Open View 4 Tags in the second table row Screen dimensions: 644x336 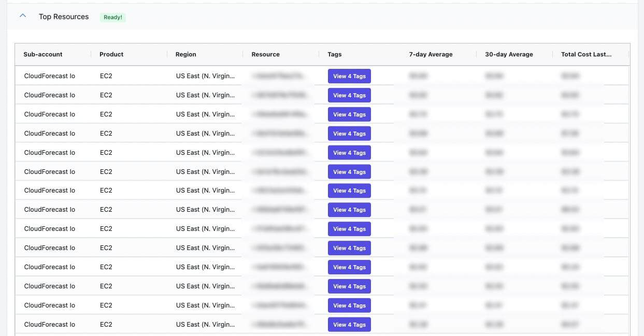pos(349,95)
